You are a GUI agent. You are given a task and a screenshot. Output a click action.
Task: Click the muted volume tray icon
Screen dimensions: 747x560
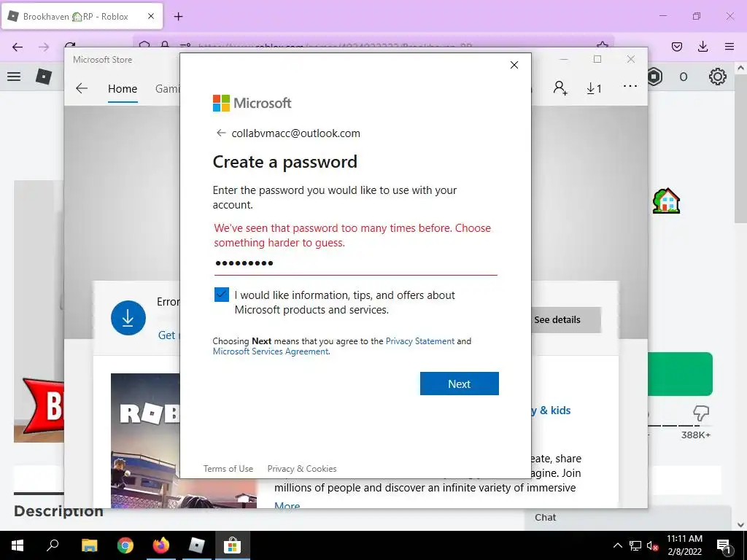click(x=653, y=545)
